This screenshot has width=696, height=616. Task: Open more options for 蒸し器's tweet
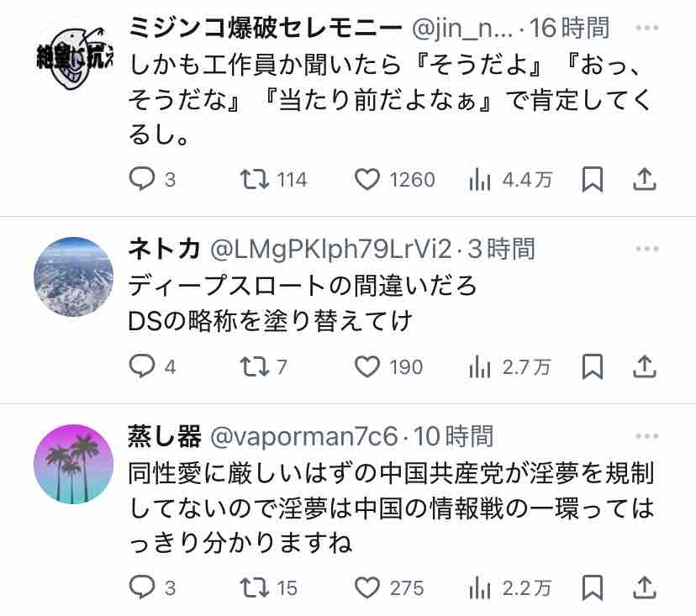pos(646,436)
